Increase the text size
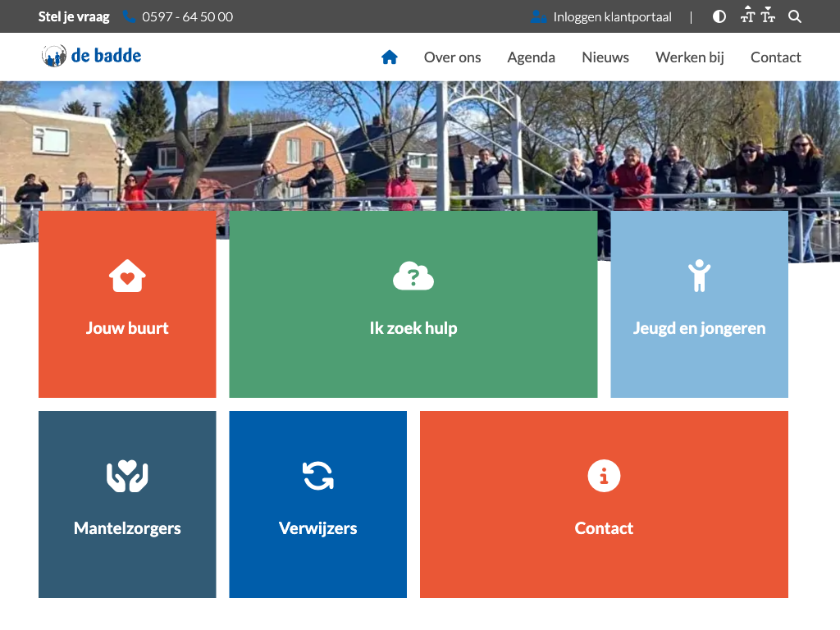 tap(747, 16)
